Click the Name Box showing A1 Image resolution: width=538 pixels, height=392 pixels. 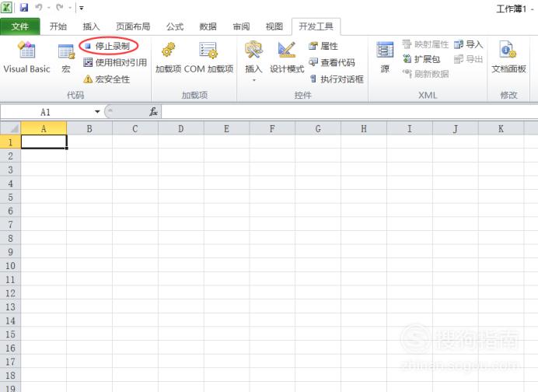pos(45,112)
